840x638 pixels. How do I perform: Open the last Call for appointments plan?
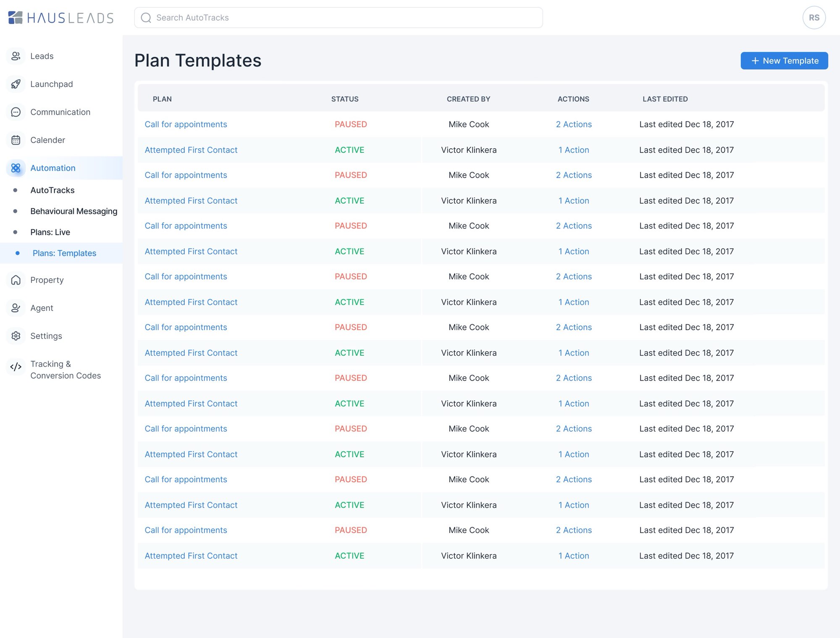(186, 530)
